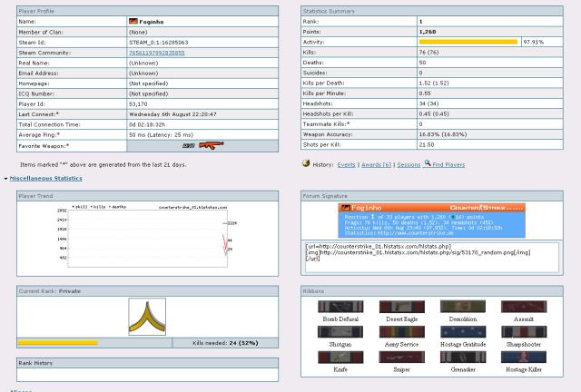Click the Assault ribbon

click(524, 309)
